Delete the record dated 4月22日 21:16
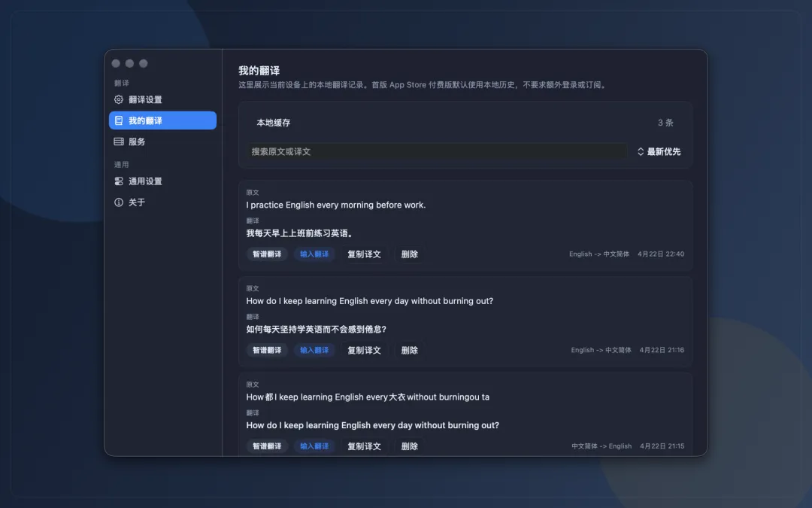Image resolution: width=812 pixels, height=508 pixels. click(x=409, y=351)
